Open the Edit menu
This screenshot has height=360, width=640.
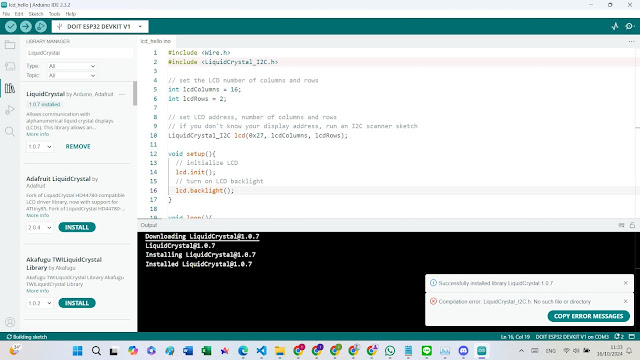pos(19,14)
